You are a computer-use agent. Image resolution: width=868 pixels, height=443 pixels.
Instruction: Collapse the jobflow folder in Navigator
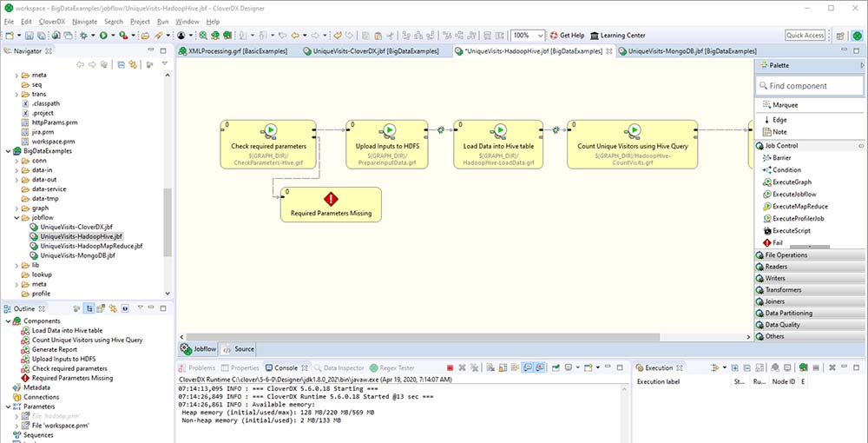(x=16, y=218)
